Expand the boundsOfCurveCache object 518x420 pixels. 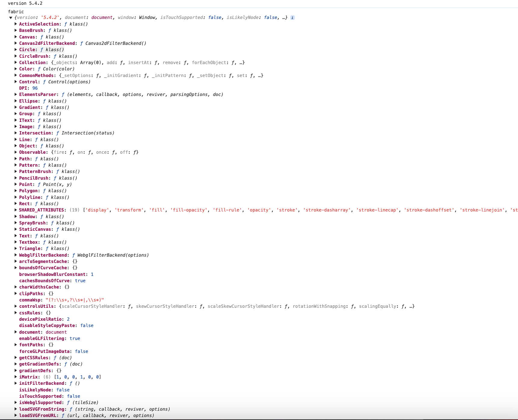pyautogui.click(x=16, y=268)
